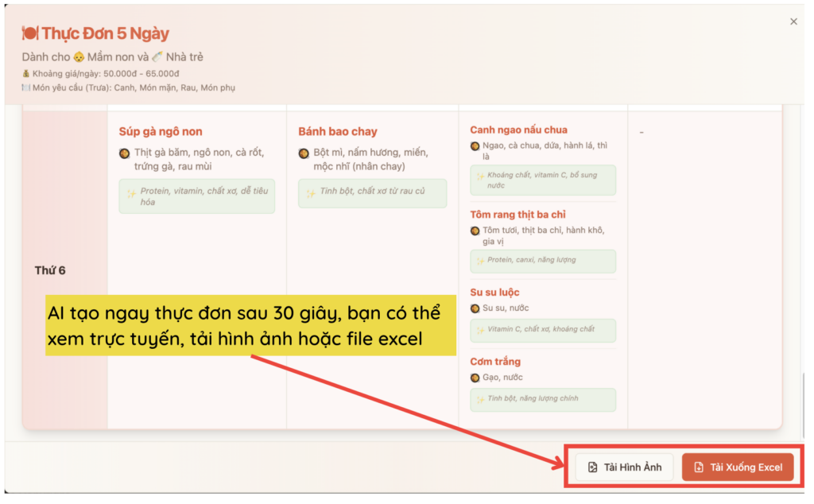Click the Protein, canxi, năng lượng nutrient box

(543, 260)
